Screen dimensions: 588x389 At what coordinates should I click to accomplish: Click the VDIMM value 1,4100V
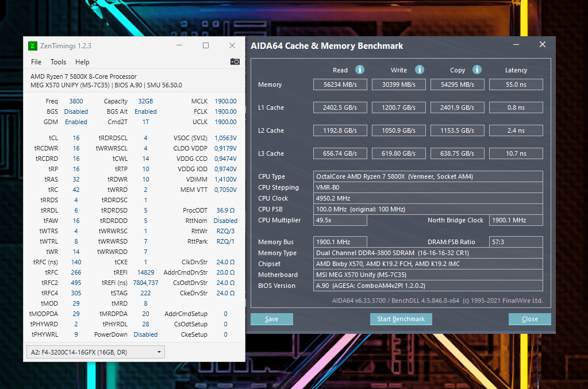pos(225,179)
